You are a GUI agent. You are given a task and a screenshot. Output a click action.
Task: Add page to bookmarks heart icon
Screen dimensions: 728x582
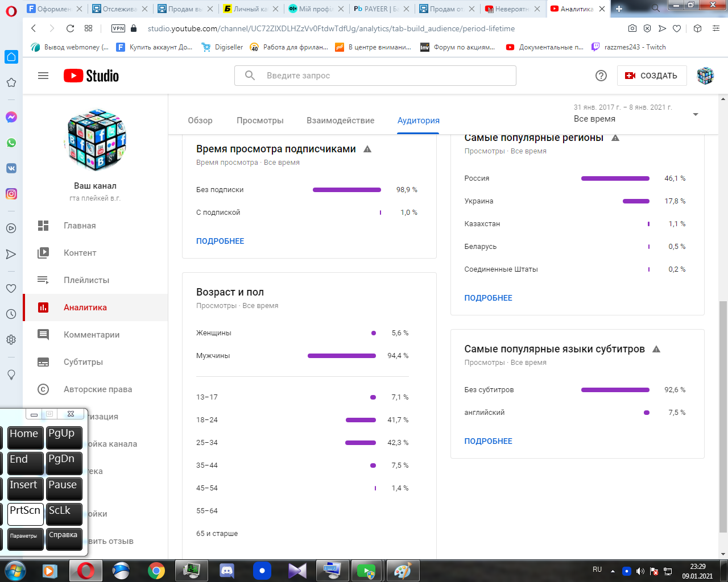(677, 28)
